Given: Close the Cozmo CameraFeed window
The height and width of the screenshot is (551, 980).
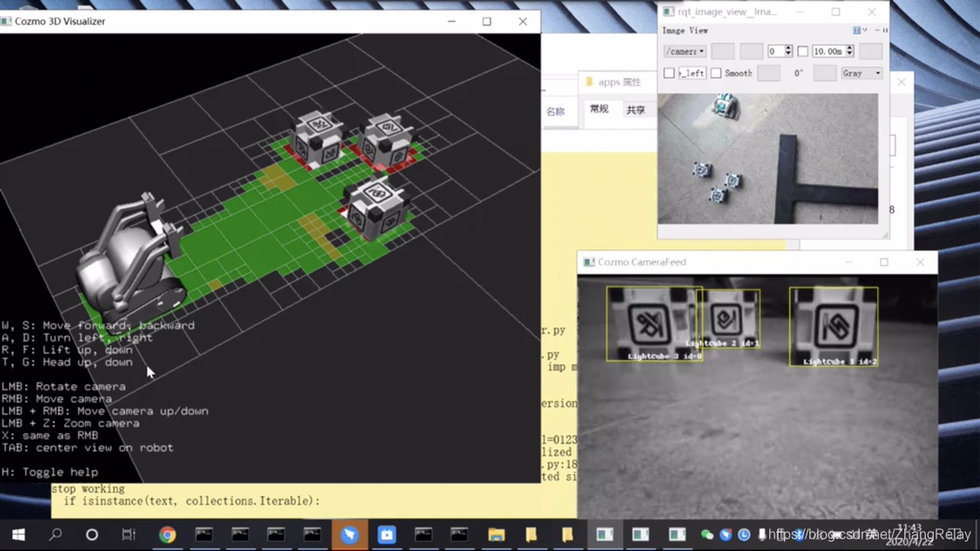Looking at the screenshot, I should click(x=920, y=262).
